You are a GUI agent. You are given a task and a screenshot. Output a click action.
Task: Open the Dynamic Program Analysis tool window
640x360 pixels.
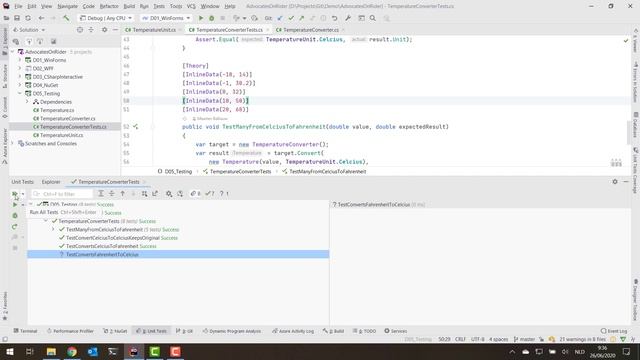[x=232, y=331]
